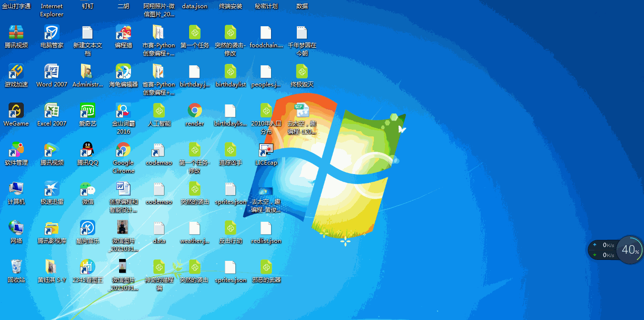Open the Administr... user folder icon
Viewport: 644px width, 320px height.
pyautogui.click(x=88, y=72)
